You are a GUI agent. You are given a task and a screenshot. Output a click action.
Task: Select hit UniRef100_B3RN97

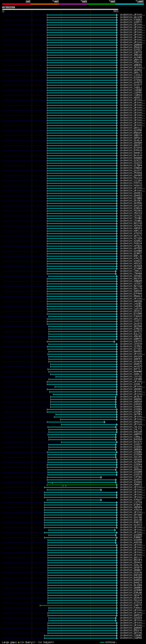[x=131, y=538]
